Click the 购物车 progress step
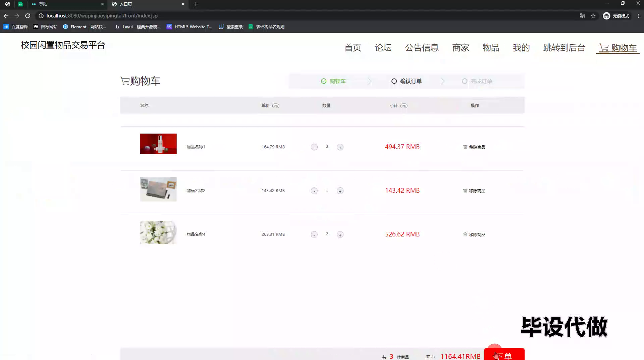 (x=333, y=81)
